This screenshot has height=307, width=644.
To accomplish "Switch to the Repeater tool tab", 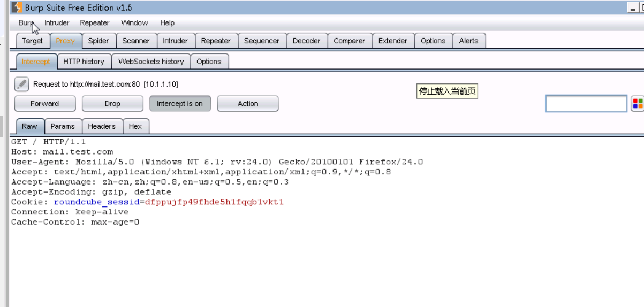I will coord(216,41).
